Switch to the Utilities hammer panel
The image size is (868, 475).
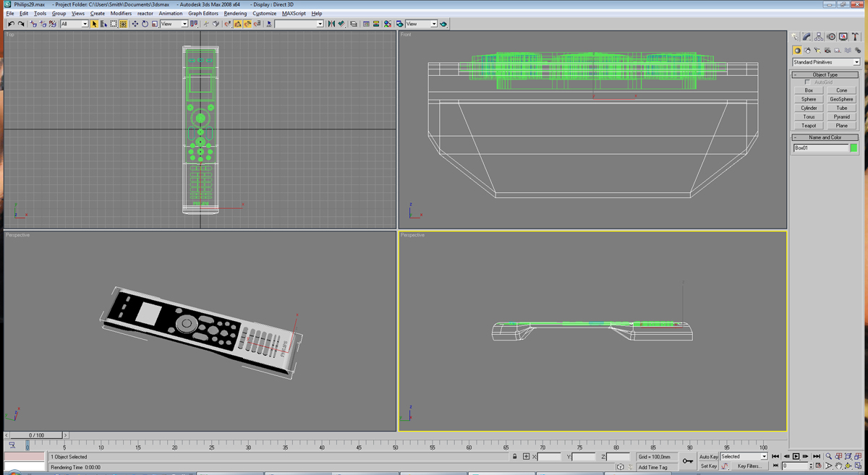click(x=855, y=37)
